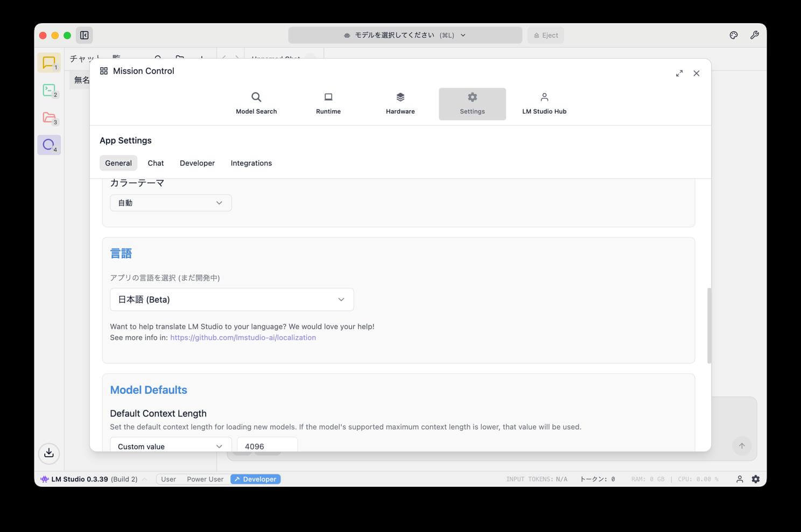Click the palette theme icon
Screen dimensions: 801x532
click(x=733, y=36)
